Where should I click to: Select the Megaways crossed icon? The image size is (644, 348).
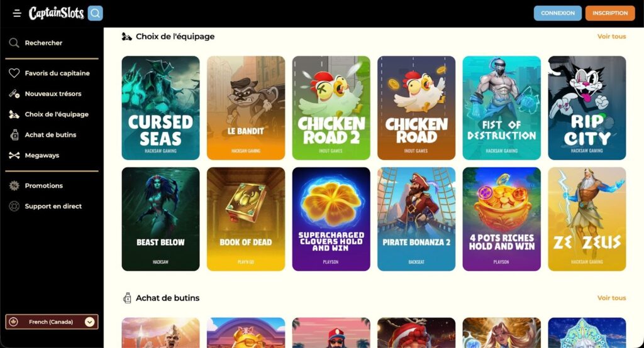(14, 155)
